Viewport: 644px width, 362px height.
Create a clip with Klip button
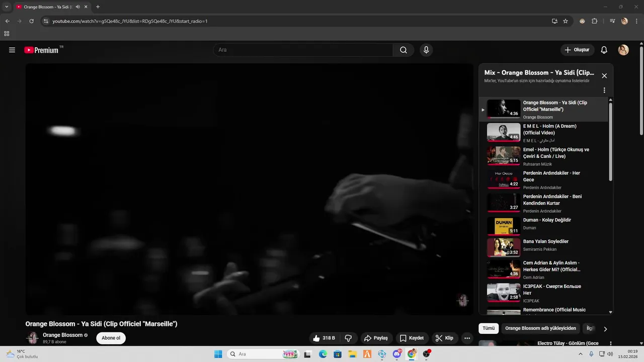tap(444, 338)
